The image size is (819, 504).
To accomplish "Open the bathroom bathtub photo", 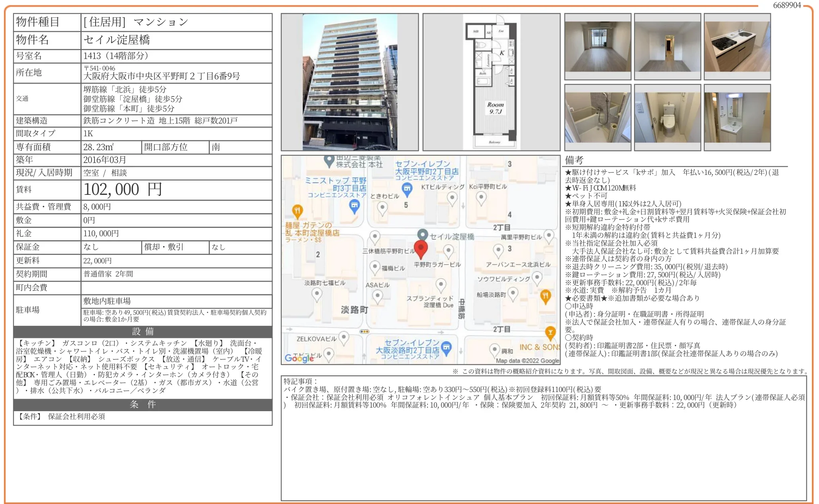I will point(598,118).
